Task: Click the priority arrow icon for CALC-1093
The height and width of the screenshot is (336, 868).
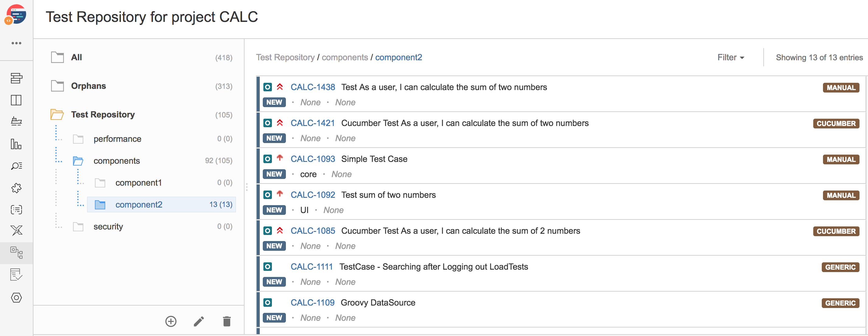Action: [x=280, y=158]
